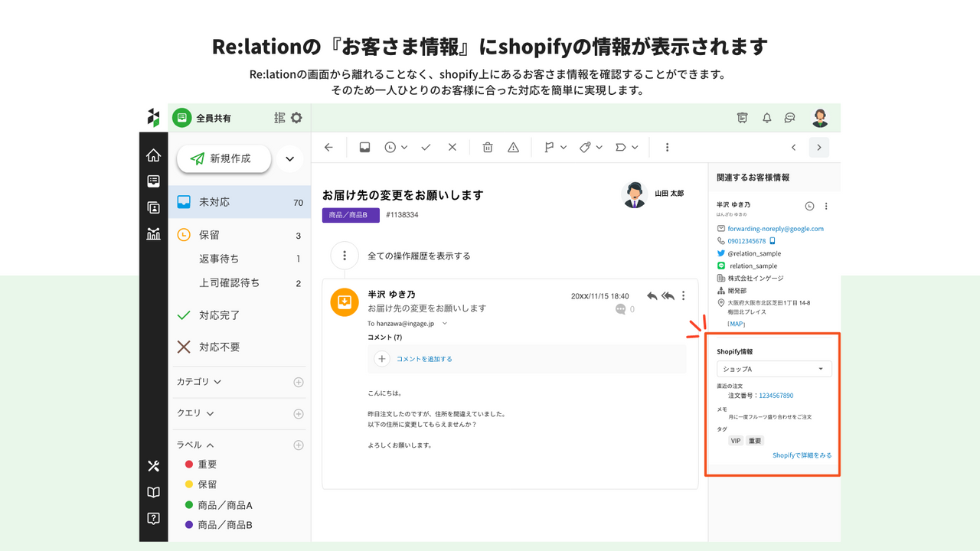Open the label dropdown in toolbar

click(x=627, y=147)
